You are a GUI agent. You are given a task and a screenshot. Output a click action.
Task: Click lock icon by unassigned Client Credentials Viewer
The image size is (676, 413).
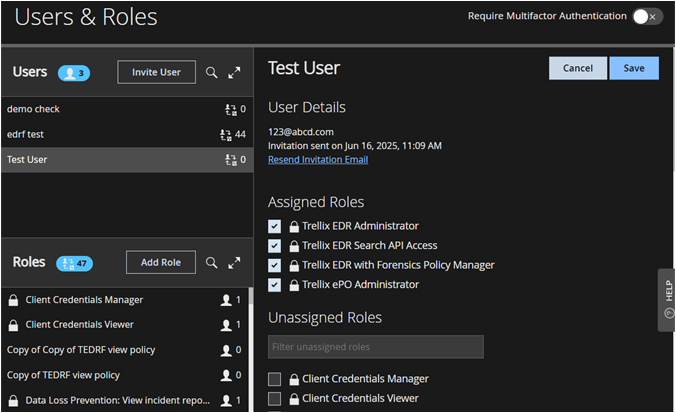[x=294, y=399]
